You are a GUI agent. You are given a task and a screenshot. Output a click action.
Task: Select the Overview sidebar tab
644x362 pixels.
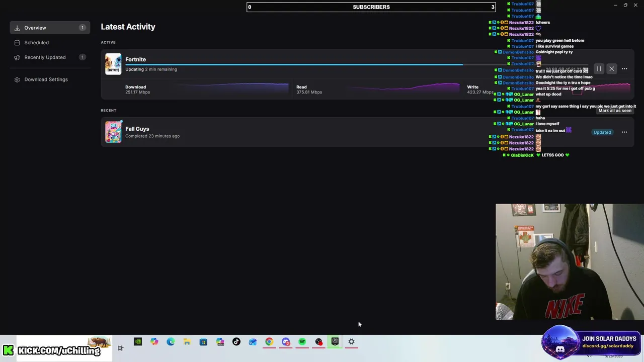tap(50, 28)
